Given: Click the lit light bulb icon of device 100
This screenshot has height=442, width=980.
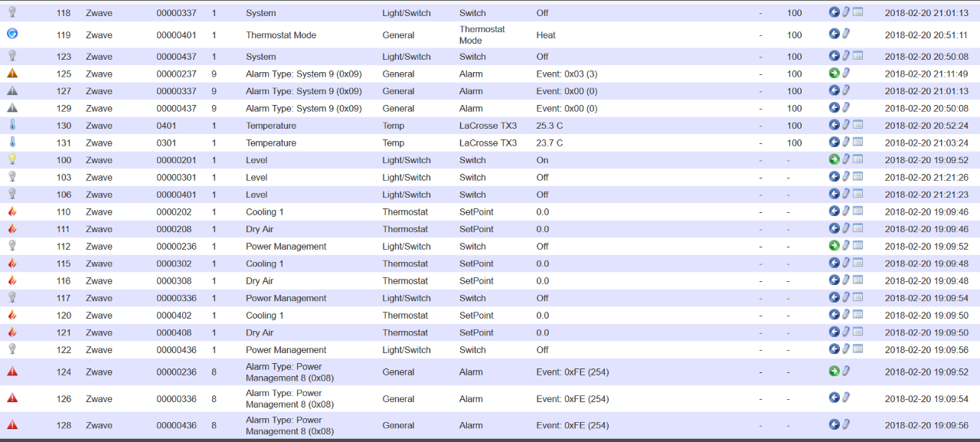Looking at the screenshot, I should (x=12, y=159).
